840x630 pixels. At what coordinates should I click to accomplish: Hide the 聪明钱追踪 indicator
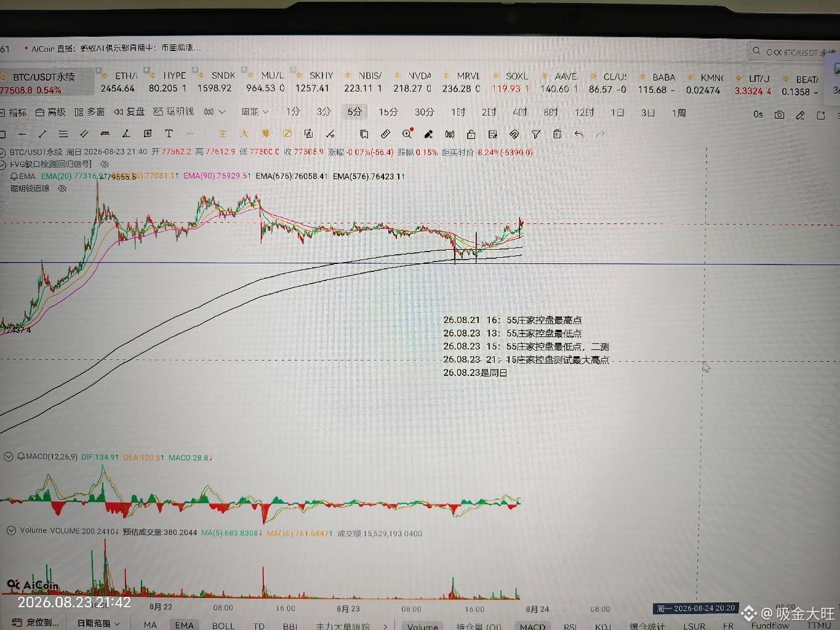[62, 188]
